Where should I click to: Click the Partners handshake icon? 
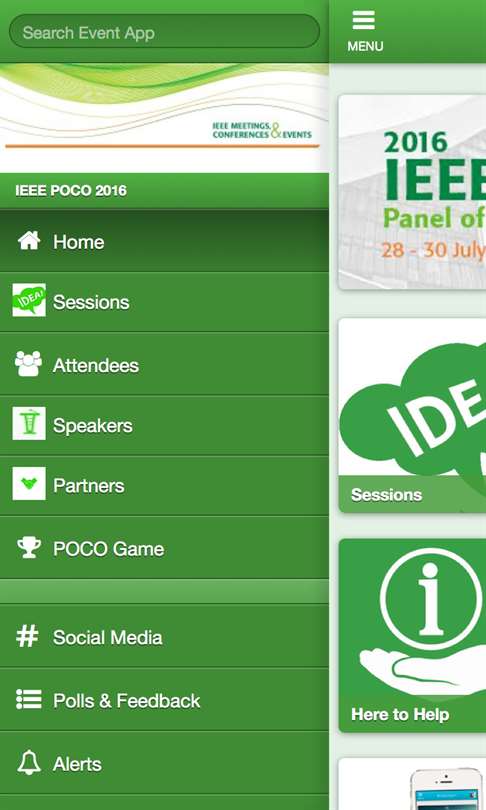coord(29,484)
